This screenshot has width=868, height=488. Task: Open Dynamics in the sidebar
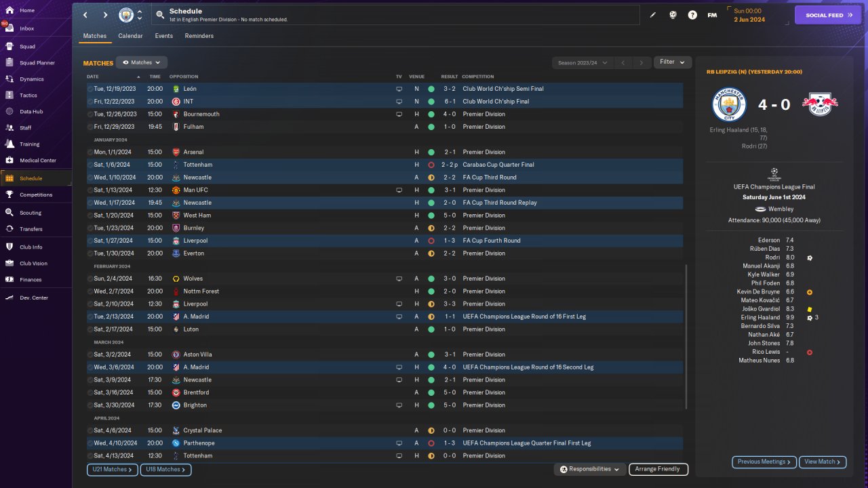point(31,79)
